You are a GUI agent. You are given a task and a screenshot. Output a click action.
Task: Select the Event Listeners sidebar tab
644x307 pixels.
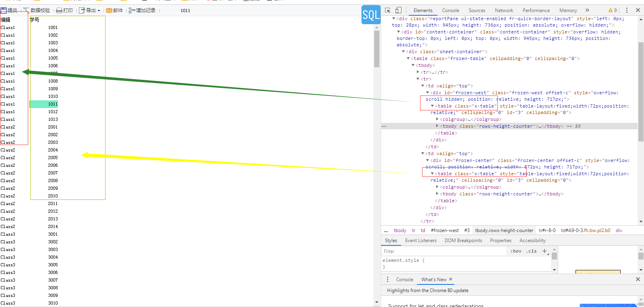click(421, 241)
